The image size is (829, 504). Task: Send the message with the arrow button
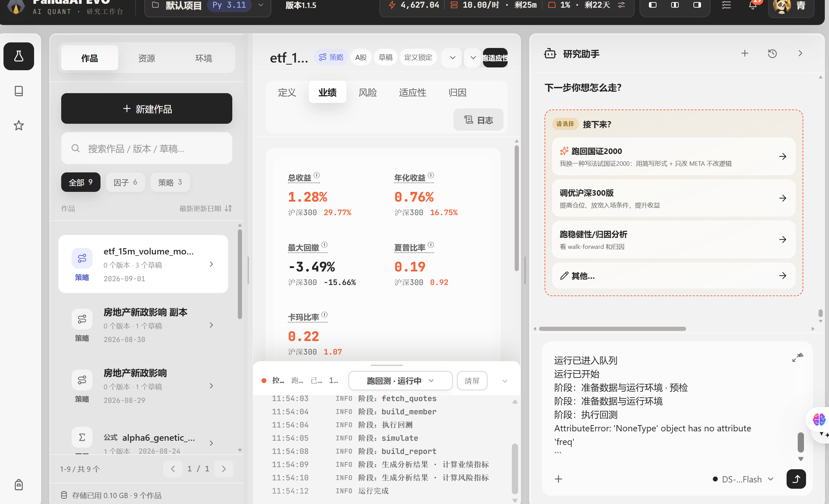(x=796, y=479)
